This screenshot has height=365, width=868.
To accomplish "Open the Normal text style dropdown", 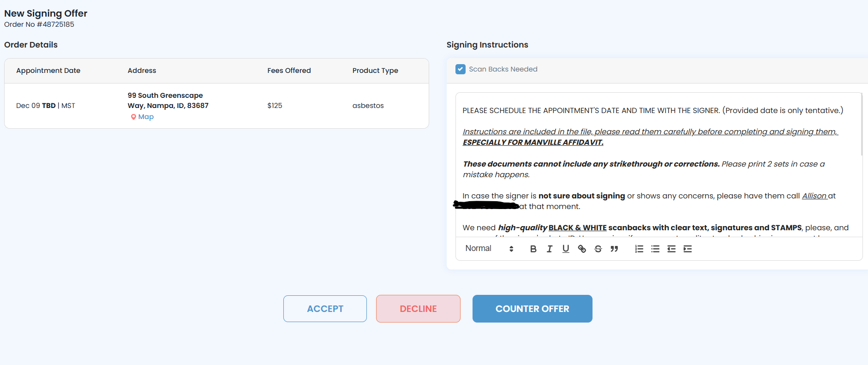I will pos(489,248).
